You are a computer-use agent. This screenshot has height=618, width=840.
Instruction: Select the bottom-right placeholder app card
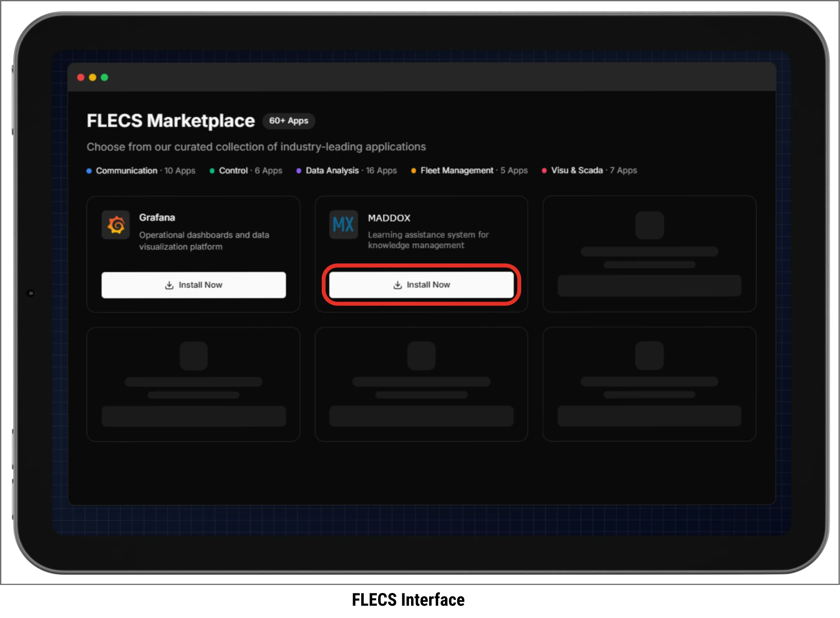click(649, 384)
